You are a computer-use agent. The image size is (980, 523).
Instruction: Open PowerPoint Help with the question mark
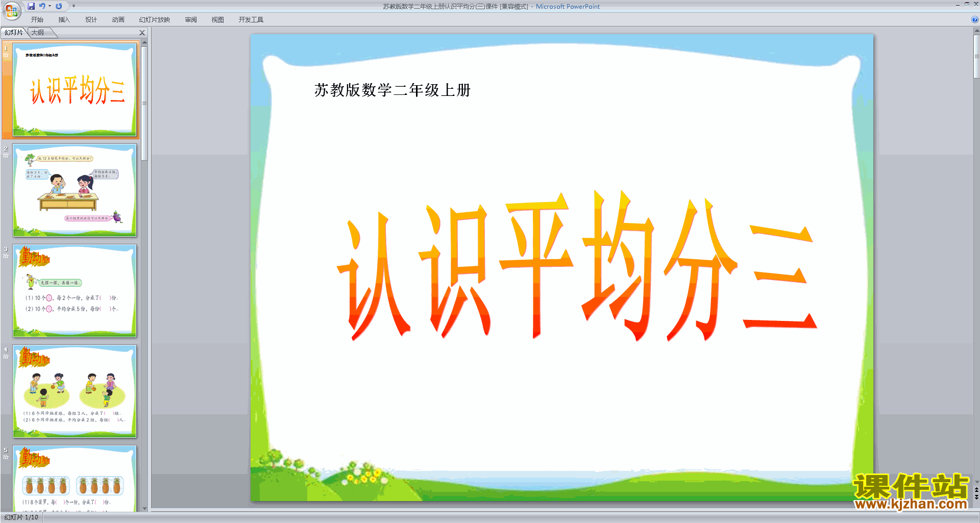(974, 20)
